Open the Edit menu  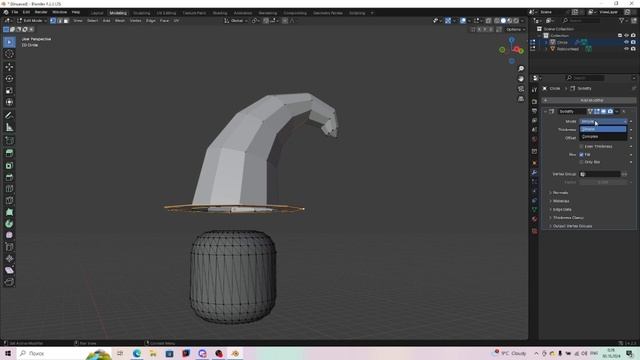click(x=27, y=12)
